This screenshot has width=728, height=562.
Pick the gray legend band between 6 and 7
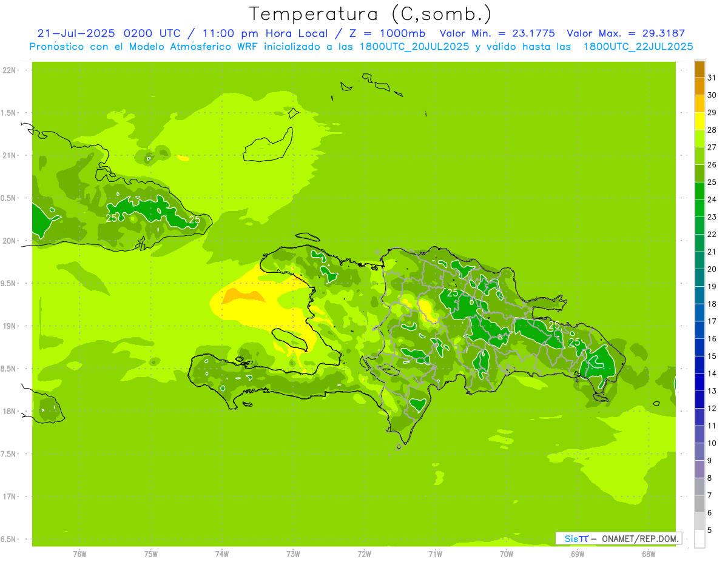pos(699,504)
